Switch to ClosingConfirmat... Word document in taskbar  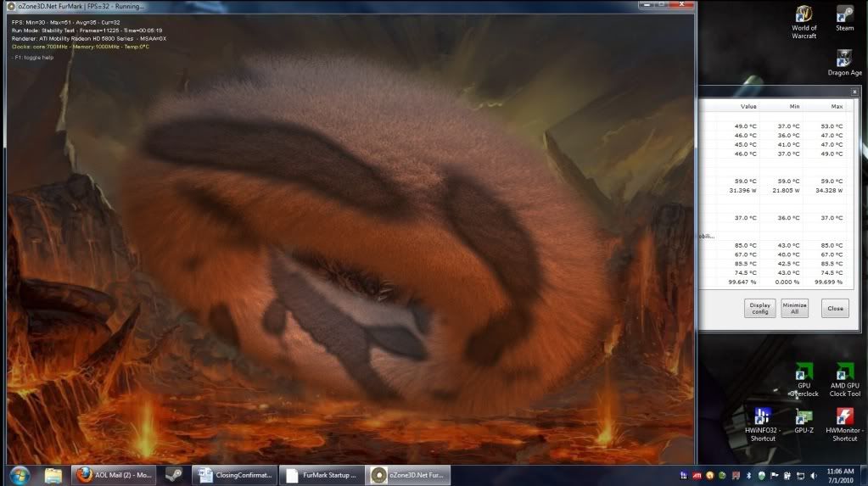236,475
